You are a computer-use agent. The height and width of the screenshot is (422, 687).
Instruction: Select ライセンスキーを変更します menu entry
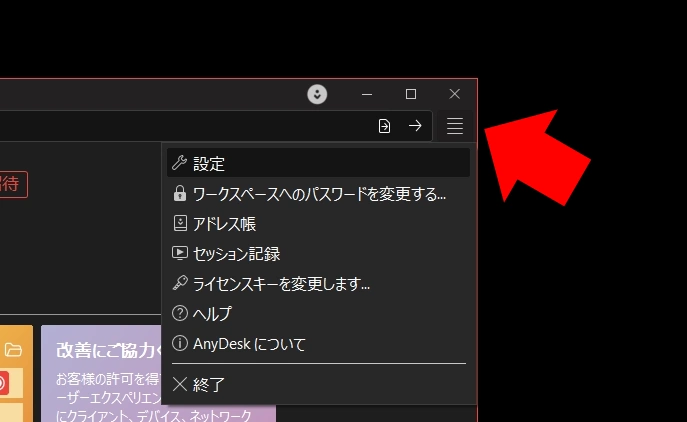(x=319, y=284)
